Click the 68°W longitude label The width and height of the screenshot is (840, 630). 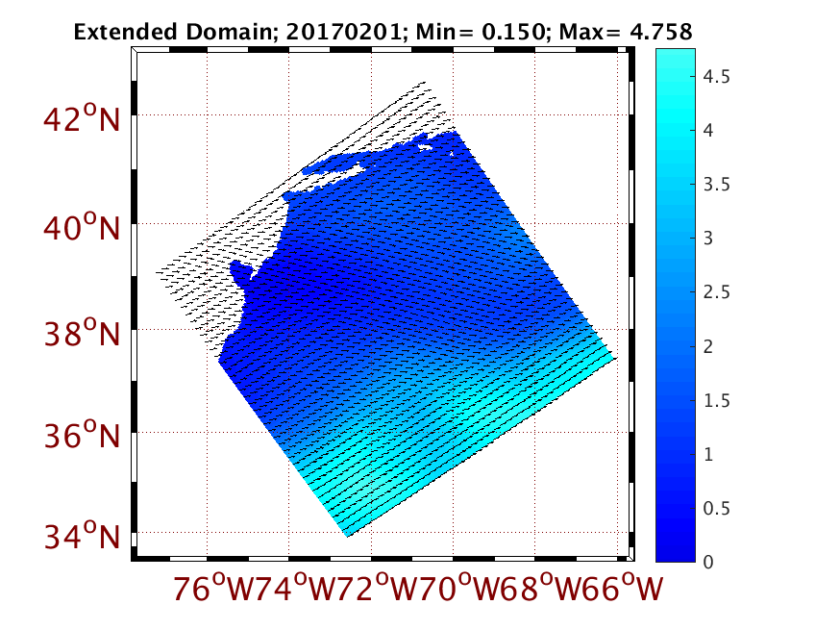(x=541, y=589)
